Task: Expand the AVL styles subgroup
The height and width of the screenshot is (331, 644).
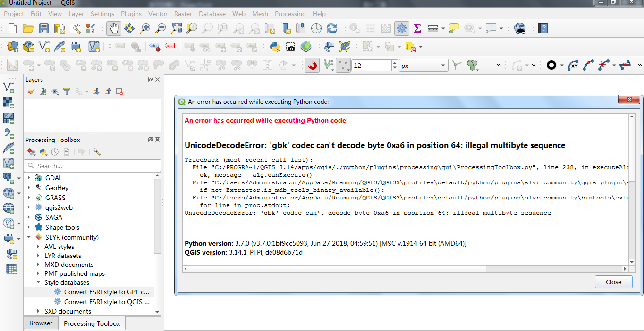Action: click(x=39, y=247)
